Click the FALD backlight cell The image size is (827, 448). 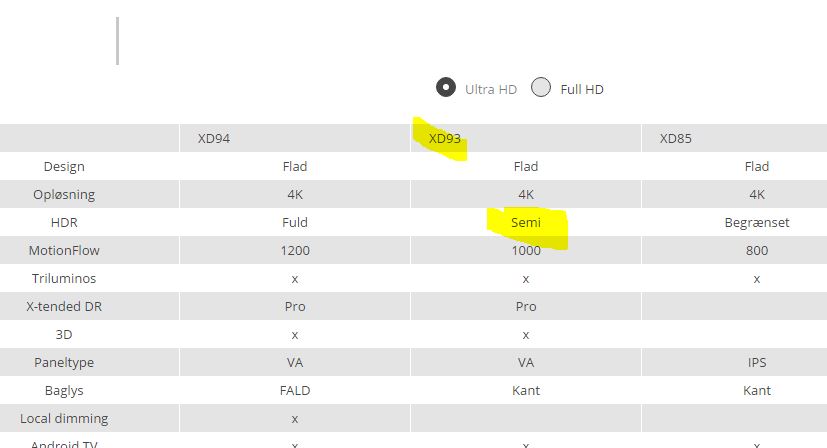point(295,391)
